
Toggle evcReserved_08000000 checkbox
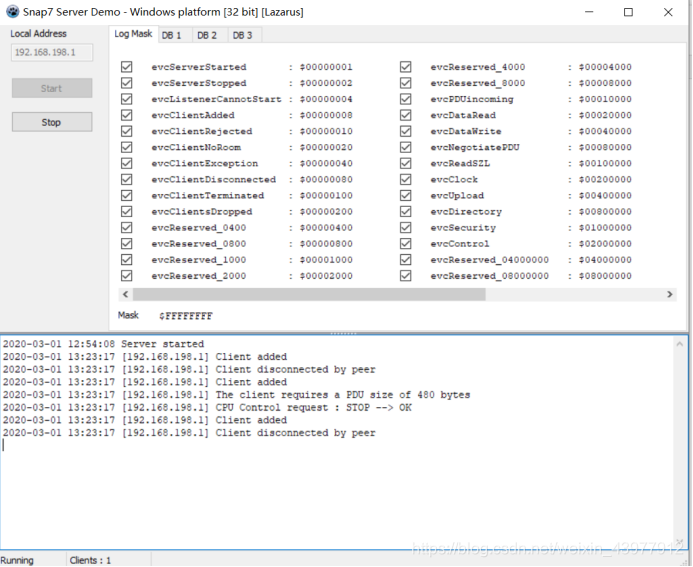pos(406,276)
